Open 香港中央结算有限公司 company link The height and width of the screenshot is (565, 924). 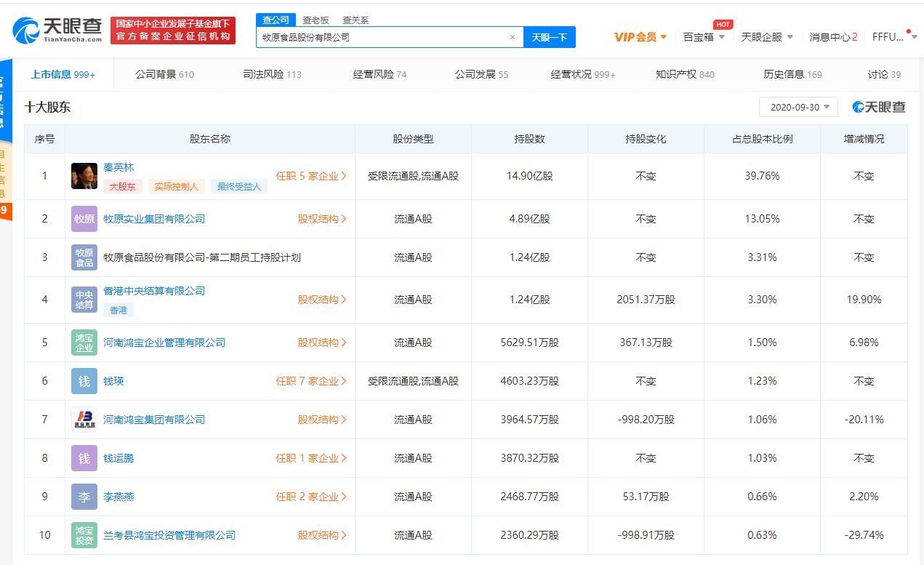pyautogui.click(x=154, y=291)
